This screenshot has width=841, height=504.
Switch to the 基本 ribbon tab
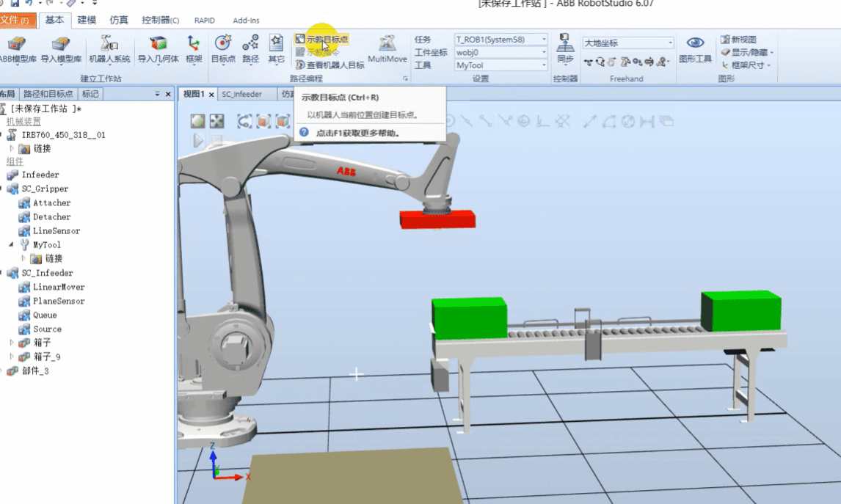pos(54,20)
